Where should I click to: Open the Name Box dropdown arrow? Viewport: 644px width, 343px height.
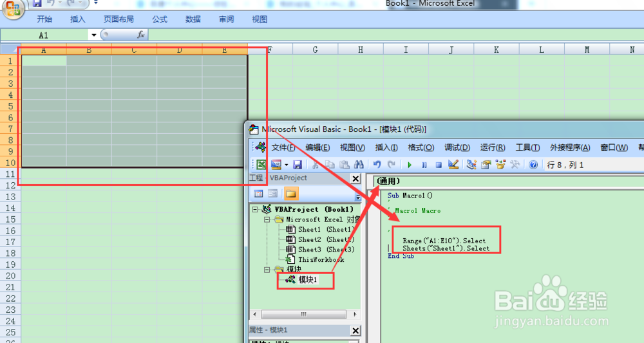93,35
